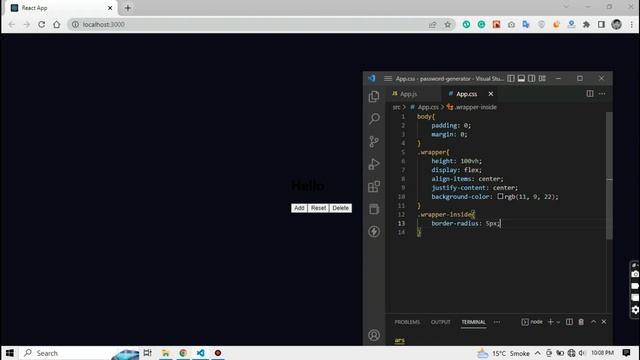Screen dimensions: 640x360
Task: Toggle bottom panel layout icon
Action: point(521,78)
